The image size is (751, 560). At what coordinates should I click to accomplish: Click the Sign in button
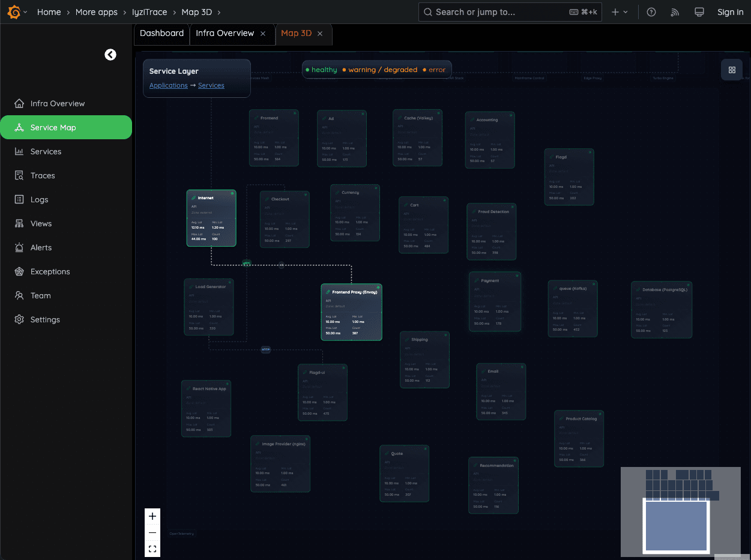730,12
